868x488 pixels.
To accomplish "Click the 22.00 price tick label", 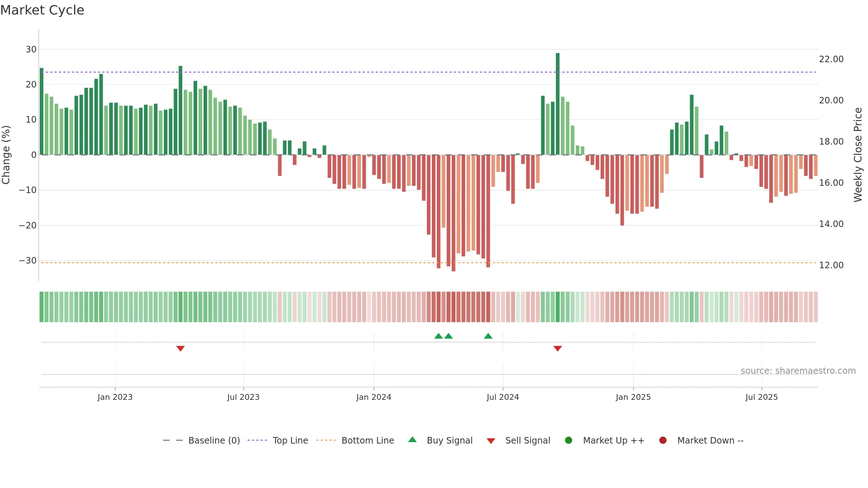I will [831, 59].
